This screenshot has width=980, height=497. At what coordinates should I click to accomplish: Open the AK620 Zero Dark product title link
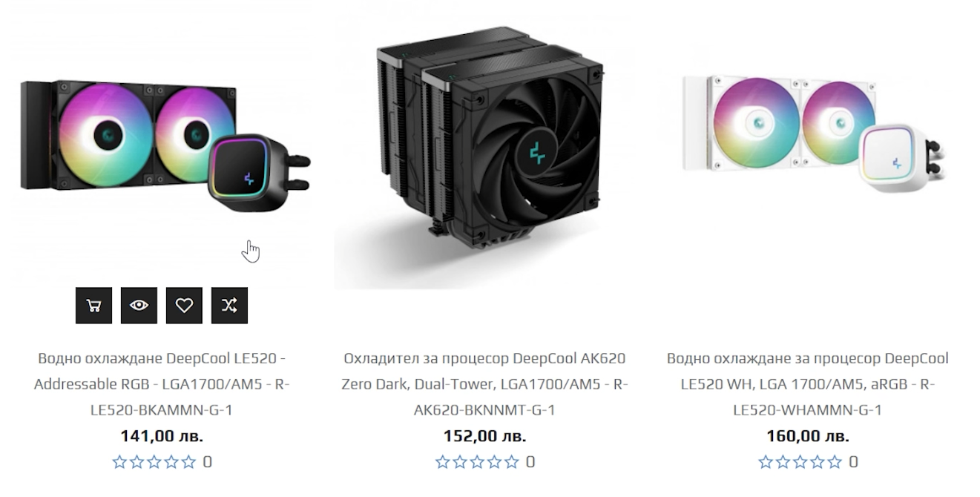tap(484, 384)
